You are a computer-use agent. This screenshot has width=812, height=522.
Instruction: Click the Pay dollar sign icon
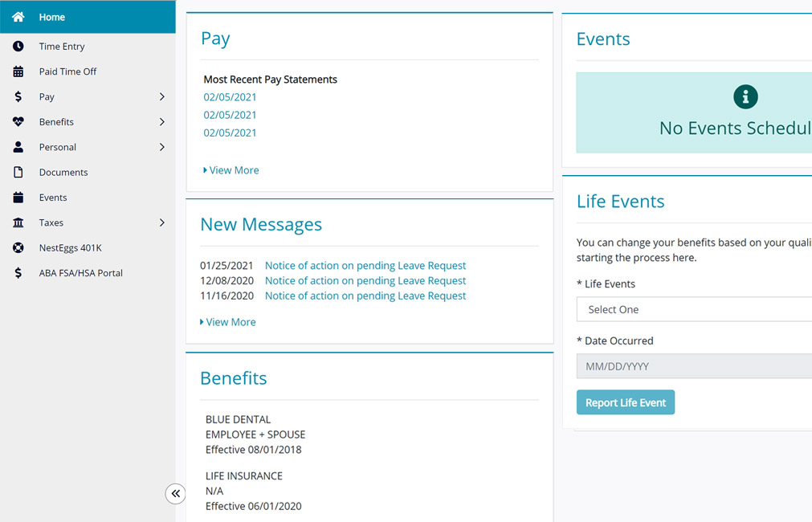(x=18, y=96)
